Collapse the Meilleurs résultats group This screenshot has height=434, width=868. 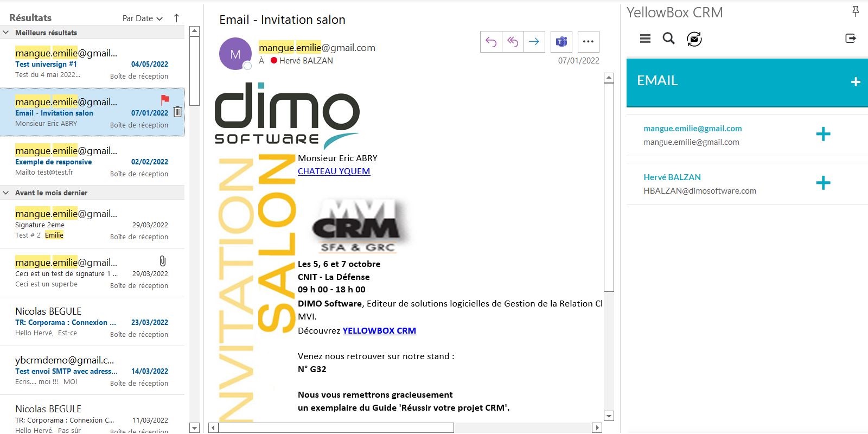click(x=6, y=33)
